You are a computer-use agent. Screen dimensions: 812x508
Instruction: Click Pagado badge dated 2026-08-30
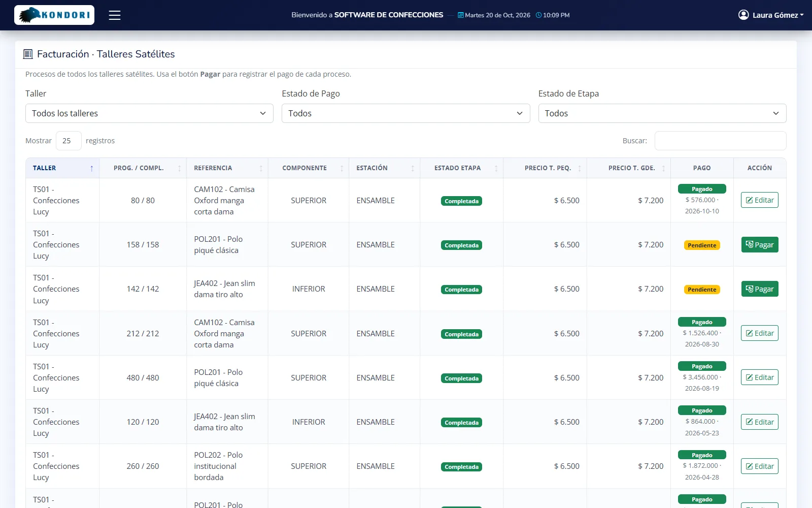(x=702, y=322)
